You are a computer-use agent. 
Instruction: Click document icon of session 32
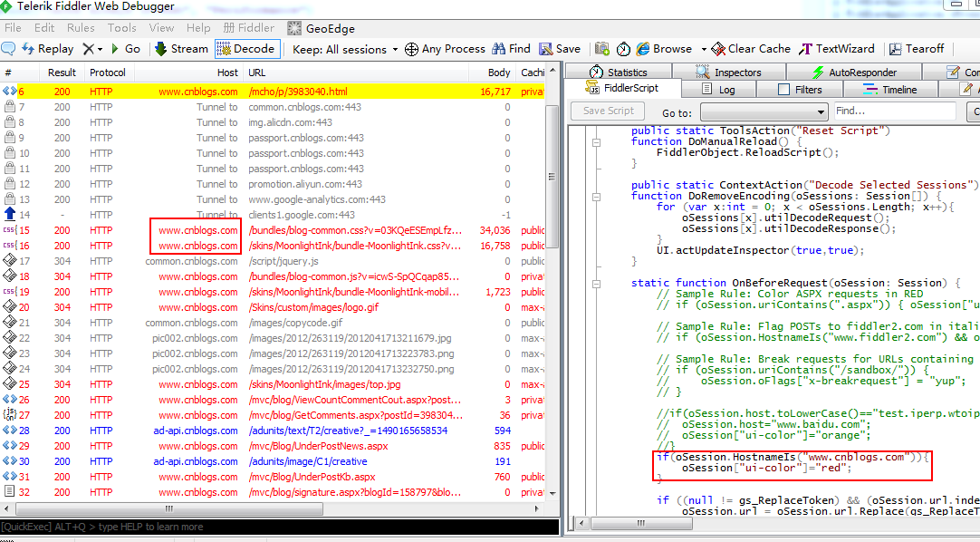coord(9,492)
